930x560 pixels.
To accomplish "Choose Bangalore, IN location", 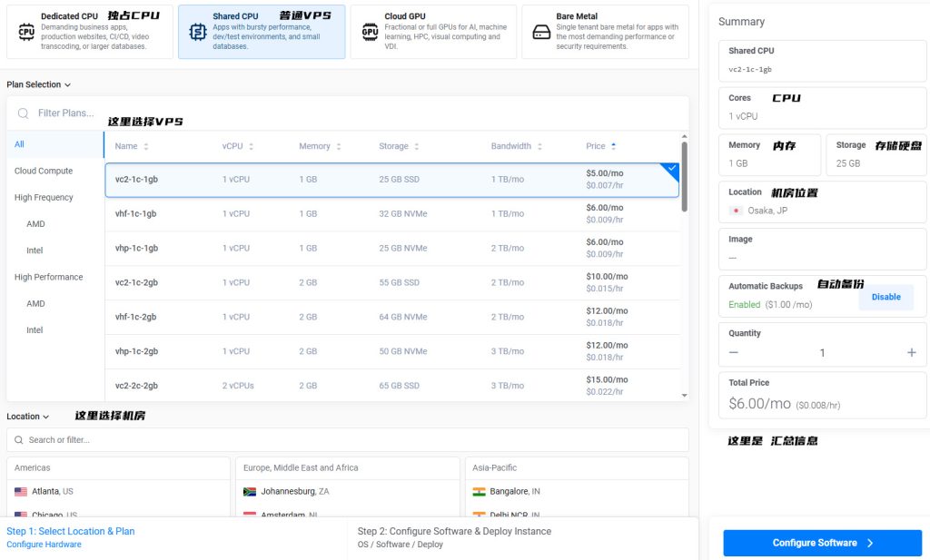I will 515,492.
